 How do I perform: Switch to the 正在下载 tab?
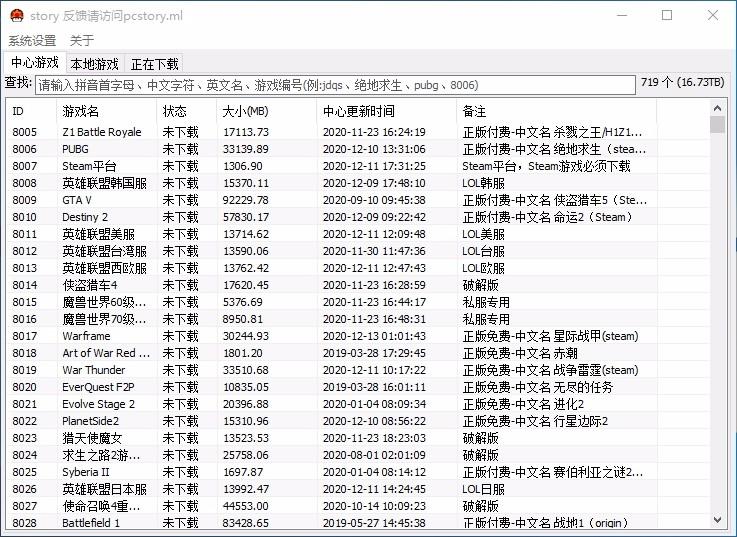click(x=154, y=63)
